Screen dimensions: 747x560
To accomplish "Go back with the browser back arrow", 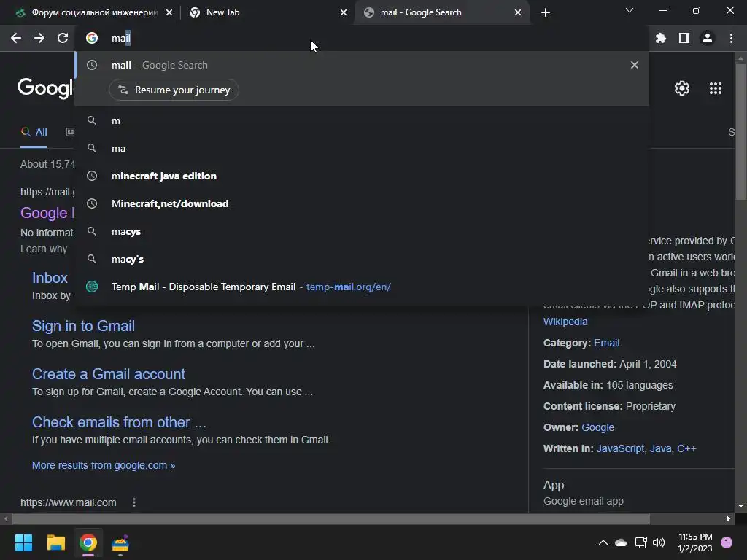I will [x=16, y=38].
